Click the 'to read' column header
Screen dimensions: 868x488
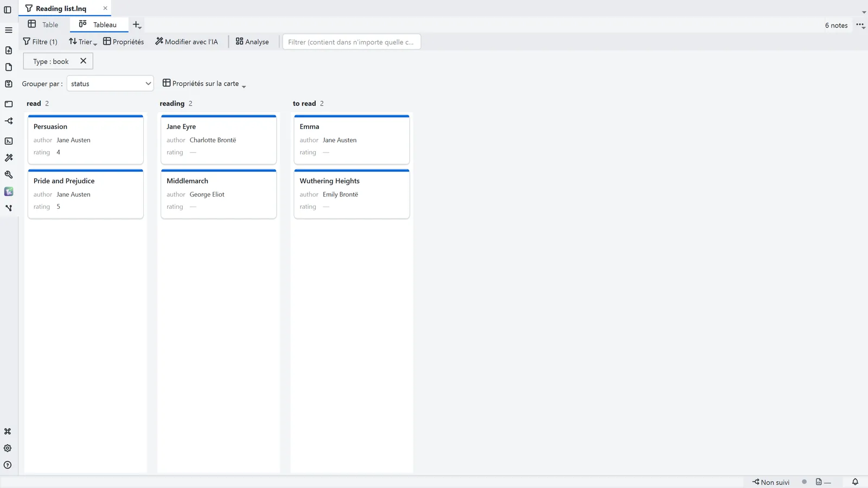pos(304,104)
